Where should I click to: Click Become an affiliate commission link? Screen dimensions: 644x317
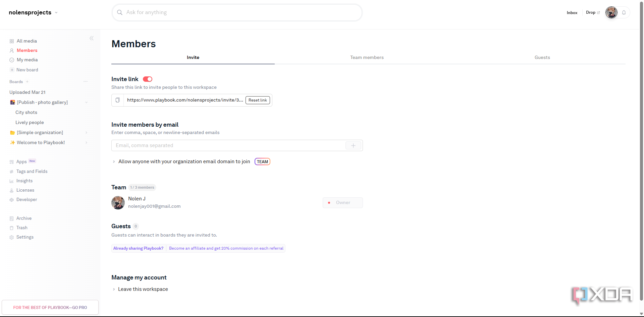(226, 248)
